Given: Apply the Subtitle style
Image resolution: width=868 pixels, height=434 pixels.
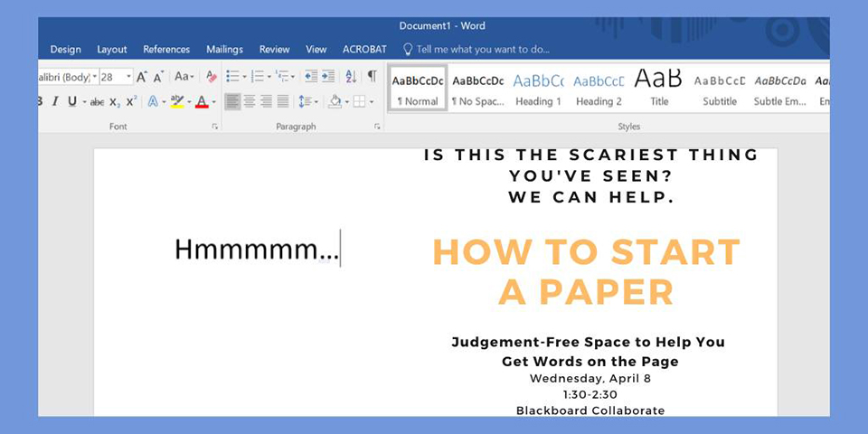Looking at the screenshot, I should pos(720,88).
